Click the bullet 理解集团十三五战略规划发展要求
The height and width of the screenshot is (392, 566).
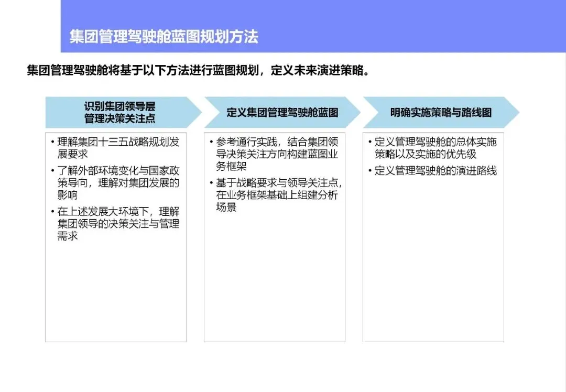[x=115, y=148]
